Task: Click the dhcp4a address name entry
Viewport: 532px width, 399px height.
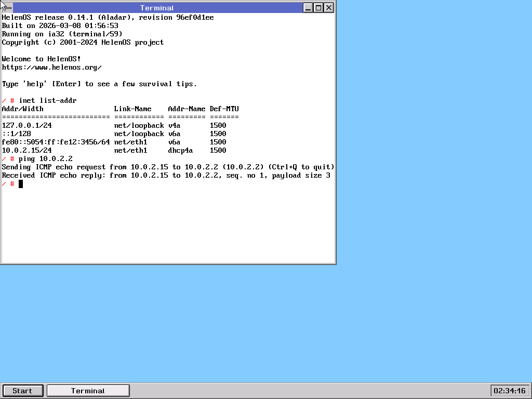Action: point(181,150)
